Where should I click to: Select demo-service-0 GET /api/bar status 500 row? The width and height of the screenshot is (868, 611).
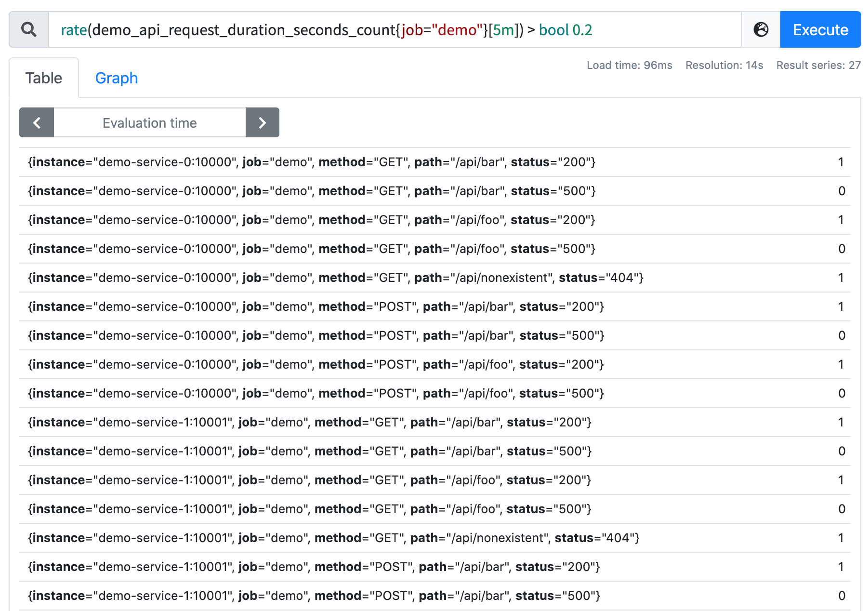pyautogui.click(x=435, y=191)
